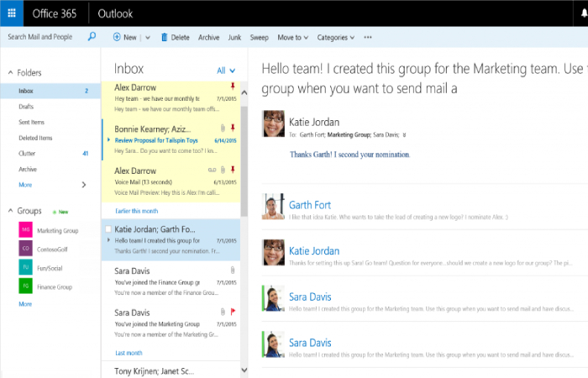This screenshot has width=588, height=378.
Task: Click the More link under Groups
Action: (x=25, y=304)
